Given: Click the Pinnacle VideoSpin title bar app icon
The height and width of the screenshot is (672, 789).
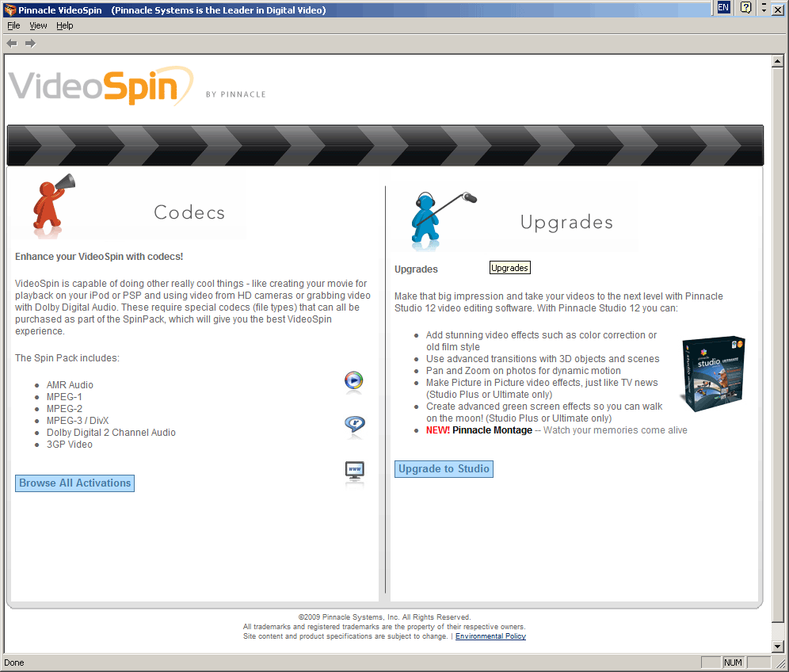Looking at the screenshot, I should click(x=10, y=10).
